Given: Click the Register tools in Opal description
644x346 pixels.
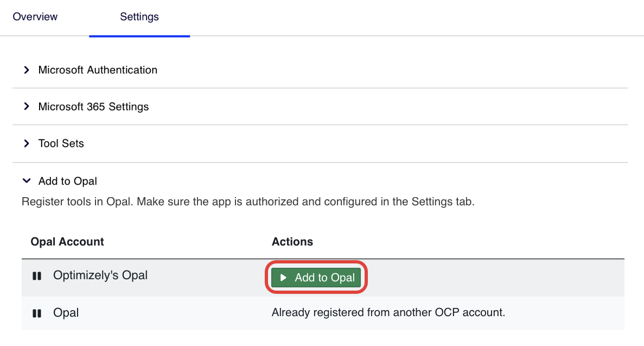Looking at the screenshot, I should pyautogui.click(x=248, y=202).
